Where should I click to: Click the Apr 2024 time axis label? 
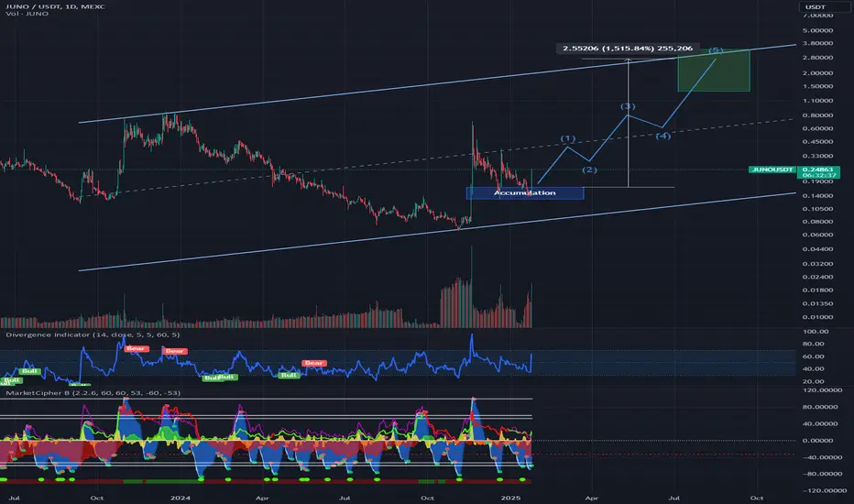(x=262, y=498)
